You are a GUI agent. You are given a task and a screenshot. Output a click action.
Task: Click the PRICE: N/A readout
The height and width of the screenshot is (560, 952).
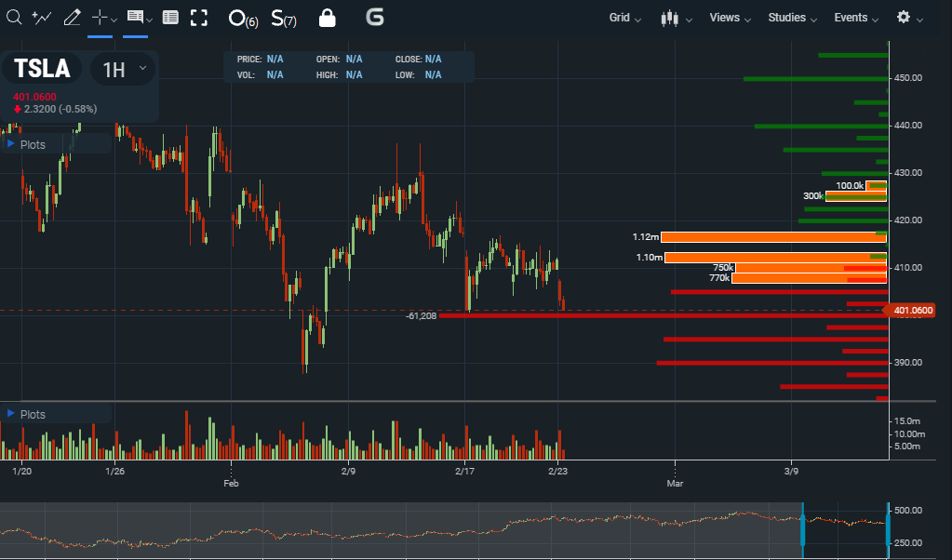260,59
